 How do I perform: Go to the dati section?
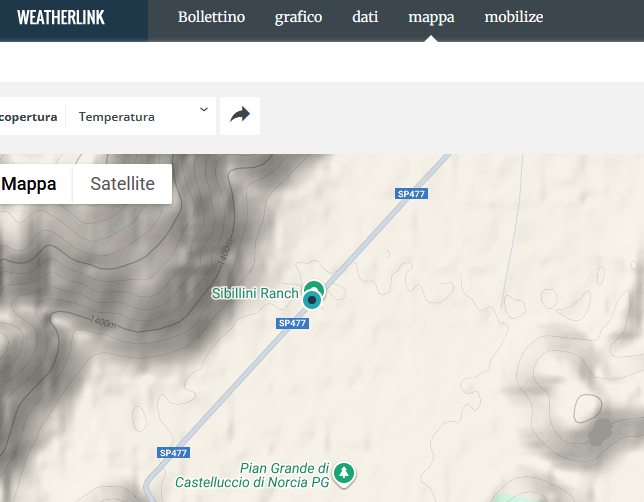(x=365, y=17)
